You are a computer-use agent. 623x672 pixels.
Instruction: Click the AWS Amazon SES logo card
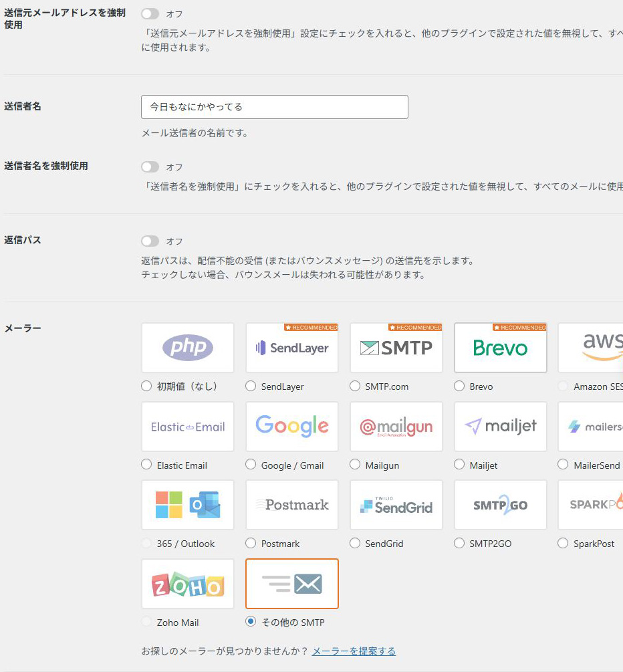tap(591, 348)
